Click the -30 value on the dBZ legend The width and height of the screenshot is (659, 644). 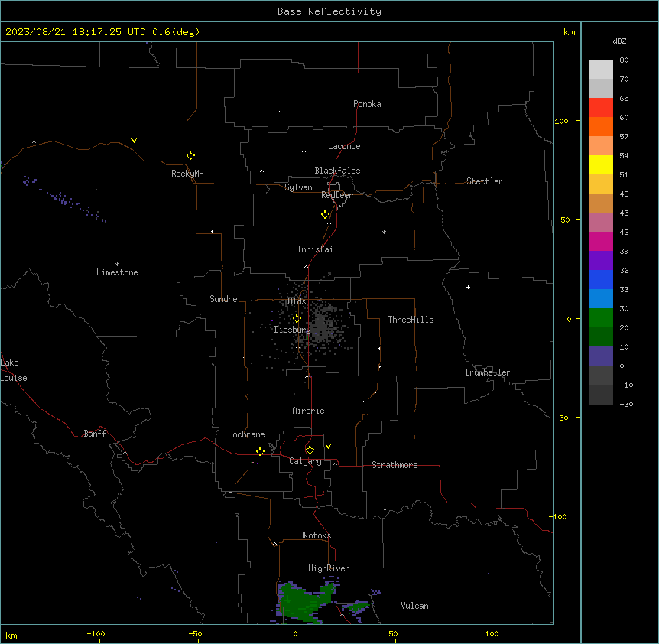point(626,404)
